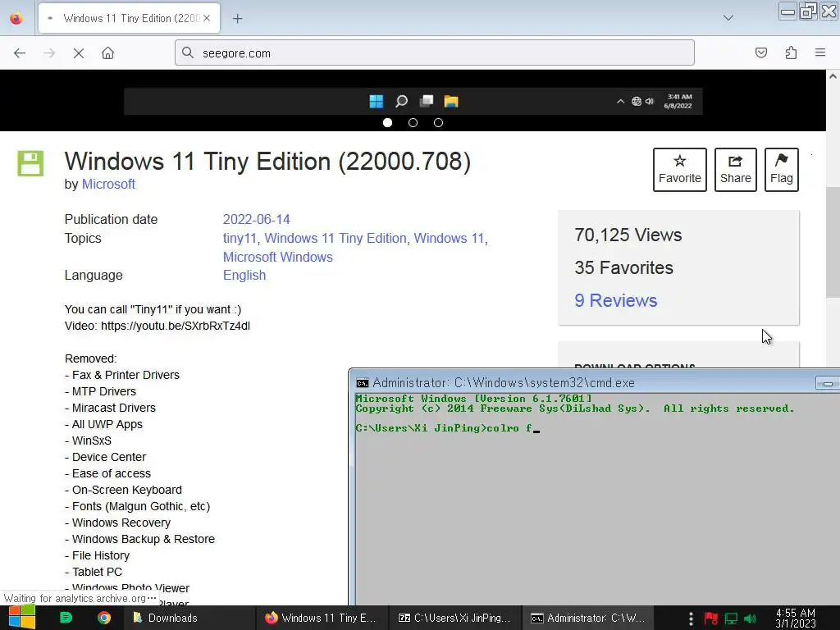840x630 pixels.
Task: Open the volume speaker tray icon
Action: (x=751, y=619)
